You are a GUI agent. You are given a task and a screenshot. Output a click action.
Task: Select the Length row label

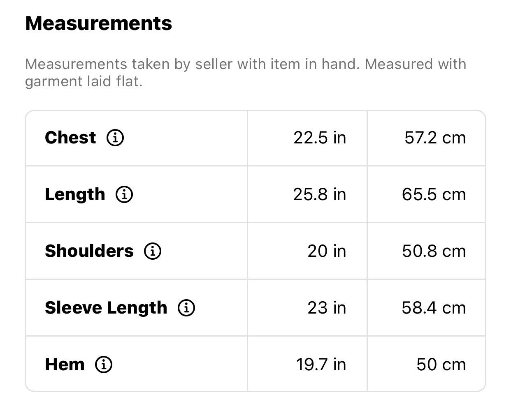(x=75, y=195)
